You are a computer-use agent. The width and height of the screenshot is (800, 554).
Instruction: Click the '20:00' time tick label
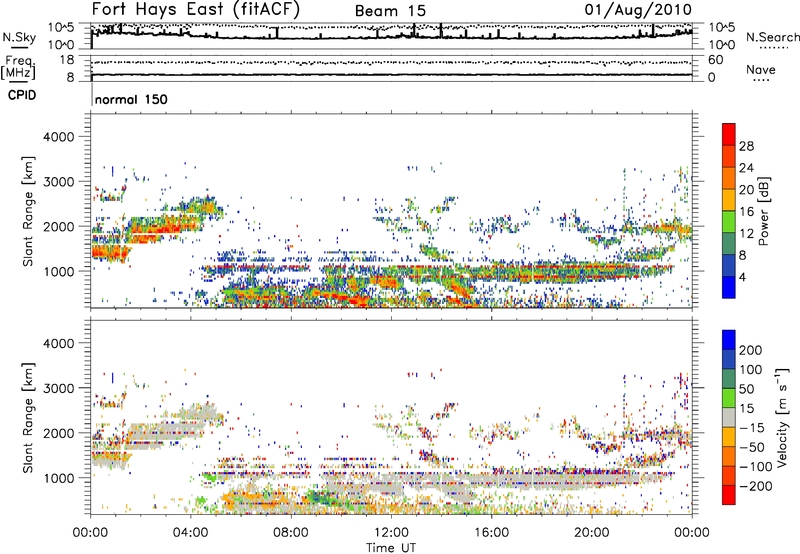(x=591, y=533)
